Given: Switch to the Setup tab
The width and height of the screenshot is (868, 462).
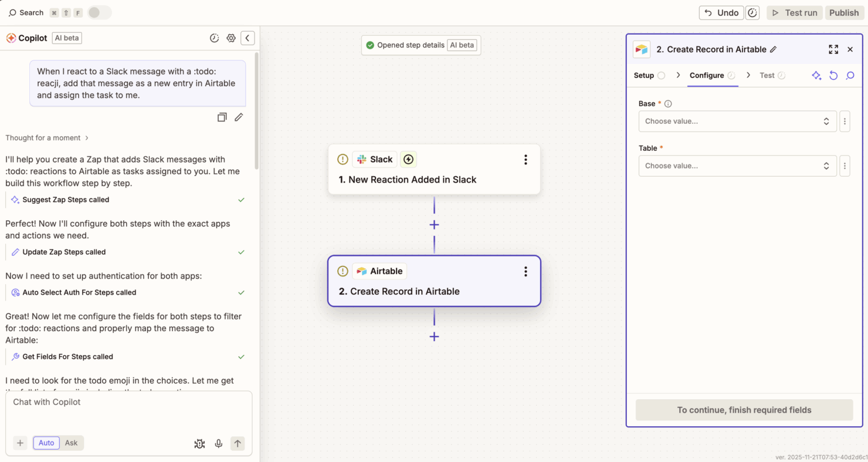Looking at the screenshot, I should [643, 75].
